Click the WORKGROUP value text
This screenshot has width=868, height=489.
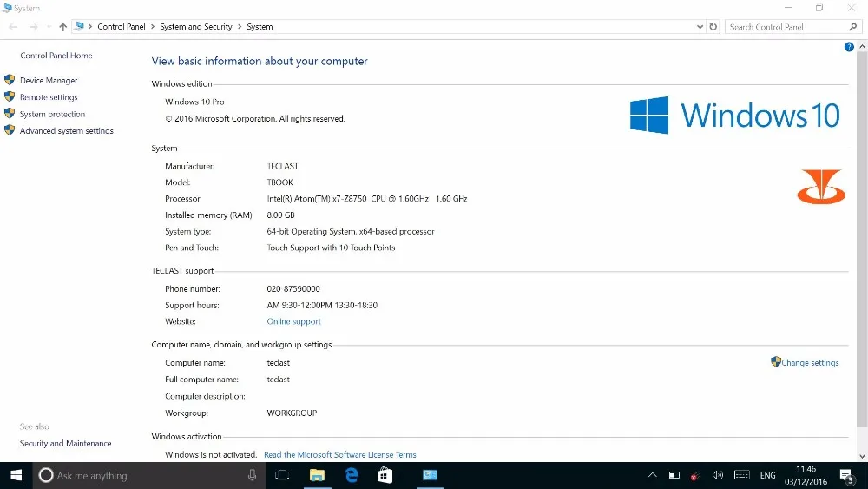[292, 413]
